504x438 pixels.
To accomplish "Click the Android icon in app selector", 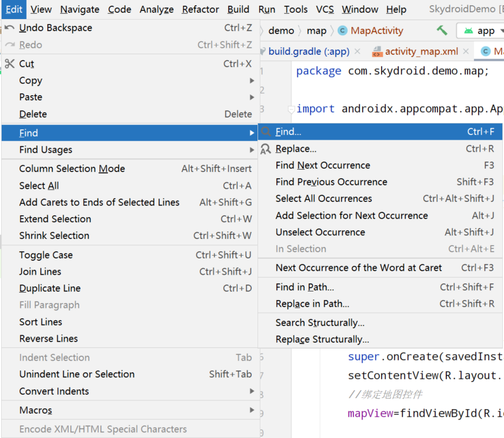I will tap(468, 31).
